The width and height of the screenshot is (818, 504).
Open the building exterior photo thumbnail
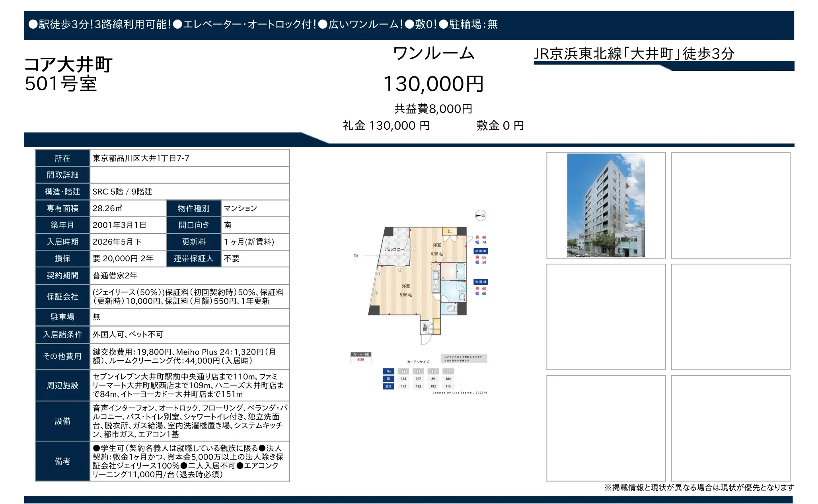pos(606,205)
